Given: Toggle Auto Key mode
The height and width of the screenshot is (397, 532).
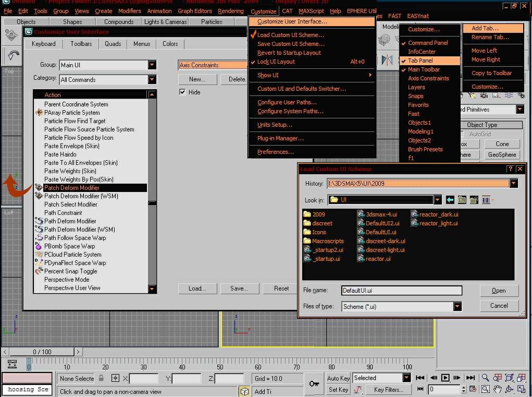Looking at the screenshot, I should [x=338, y=378].
